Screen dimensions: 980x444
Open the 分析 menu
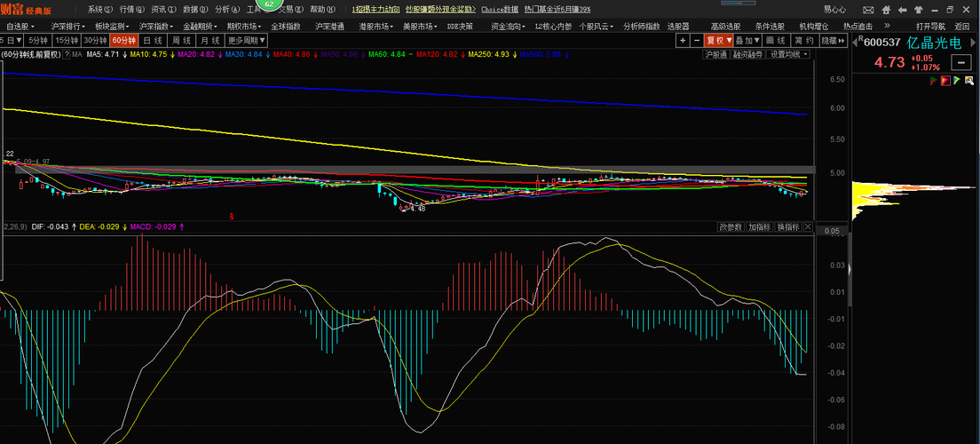coord(227,10)
